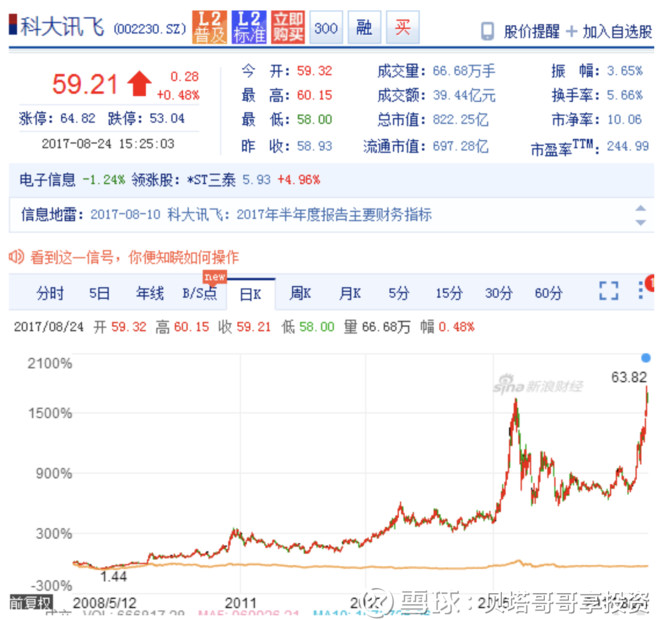Click the plus icon before 加入自选股
The image size is (660, 620).
(x=571, y=32)
